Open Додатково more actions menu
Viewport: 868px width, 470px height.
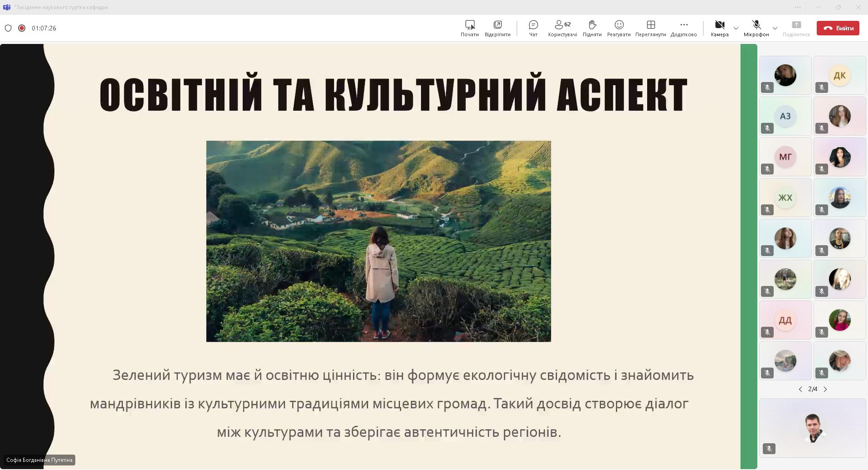coord(683,28)
